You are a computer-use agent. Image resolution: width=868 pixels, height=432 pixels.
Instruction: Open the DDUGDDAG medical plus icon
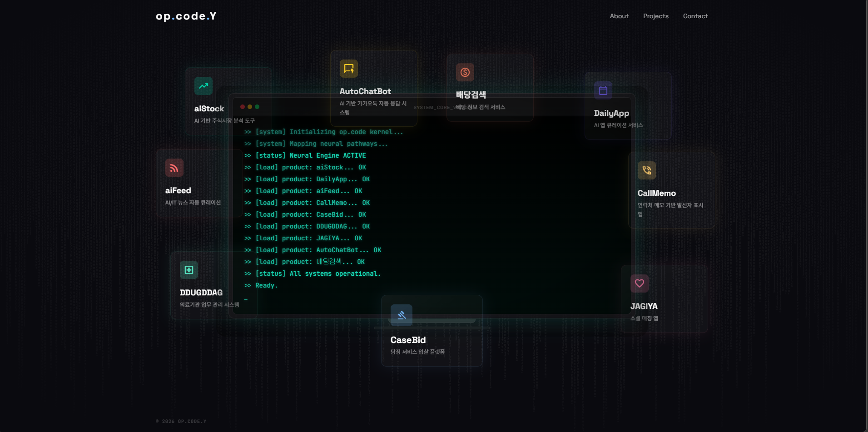click(x=188, y=269)
